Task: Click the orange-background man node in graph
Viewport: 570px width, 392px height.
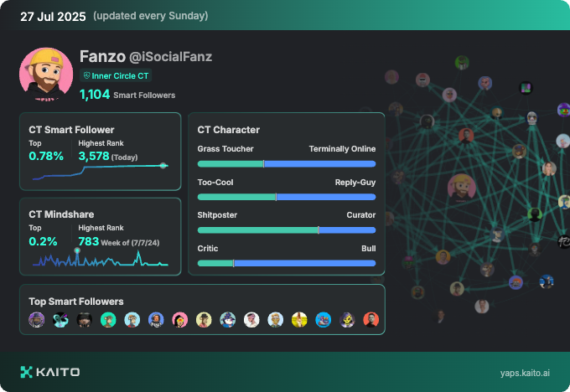Action: [x=443, y=257]
